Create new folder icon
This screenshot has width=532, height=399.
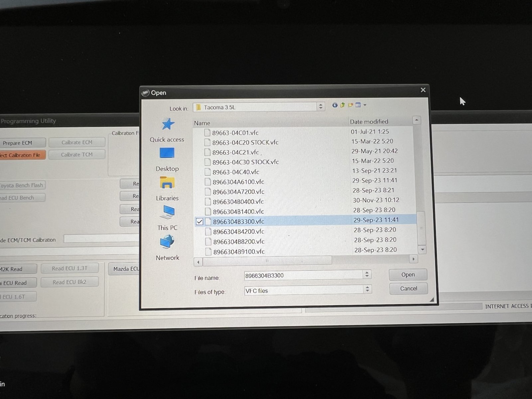(x=350, y=105)
